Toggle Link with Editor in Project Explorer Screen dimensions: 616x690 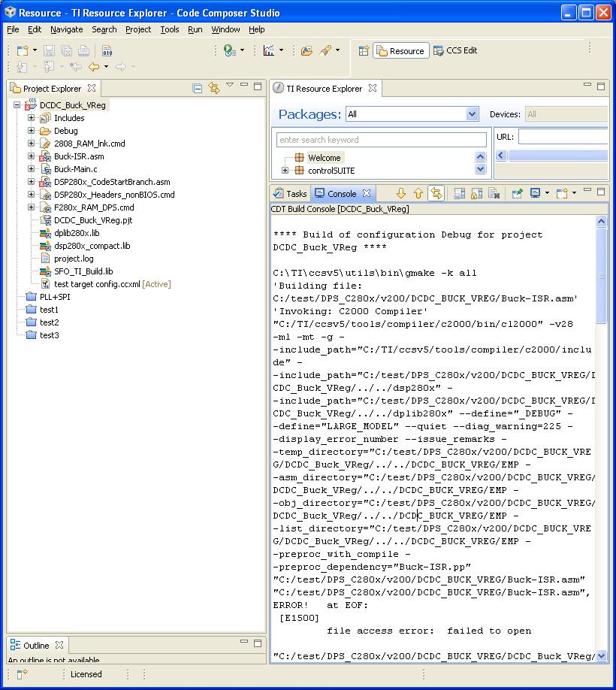point(214,89)
